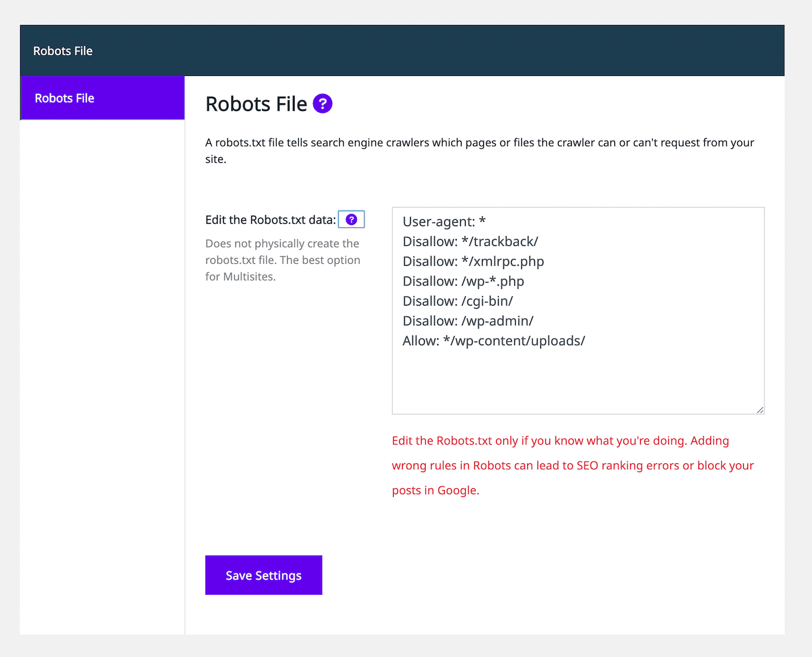Place cursor on the User-agent line
812x657 pixels.
click(x=444, y=222)
